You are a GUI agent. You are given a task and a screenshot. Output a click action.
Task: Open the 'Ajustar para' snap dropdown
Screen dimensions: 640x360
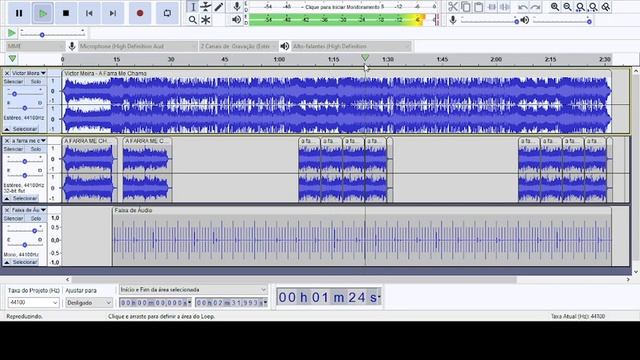pos(89,302)
